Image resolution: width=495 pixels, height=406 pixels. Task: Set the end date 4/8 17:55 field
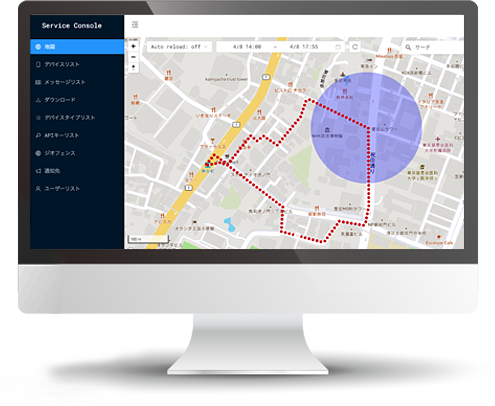304,47
